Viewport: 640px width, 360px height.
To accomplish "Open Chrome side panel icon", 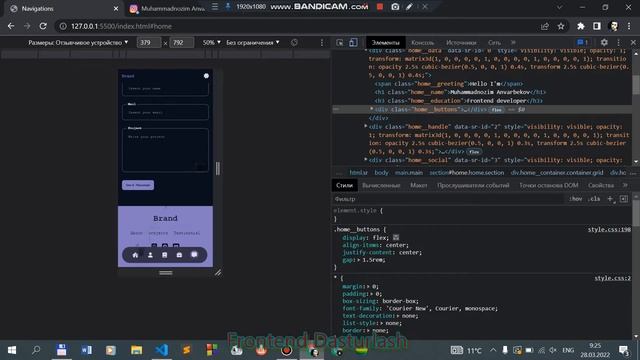I will pos(597,26).
